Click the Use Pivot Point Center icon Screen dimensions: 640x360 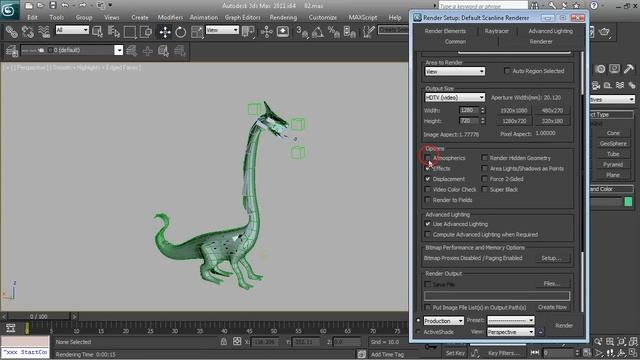[248, 31]
